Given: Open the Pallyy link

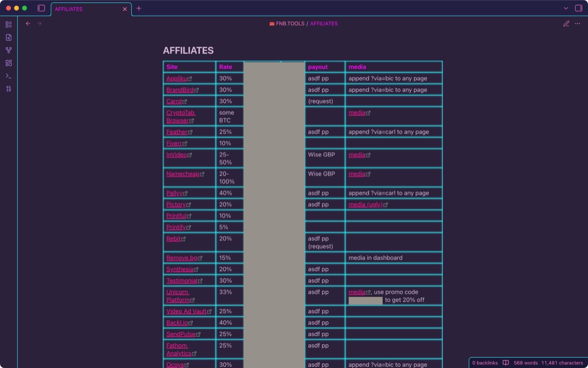Looking at the screenshot, I should (x=175, y=193).
